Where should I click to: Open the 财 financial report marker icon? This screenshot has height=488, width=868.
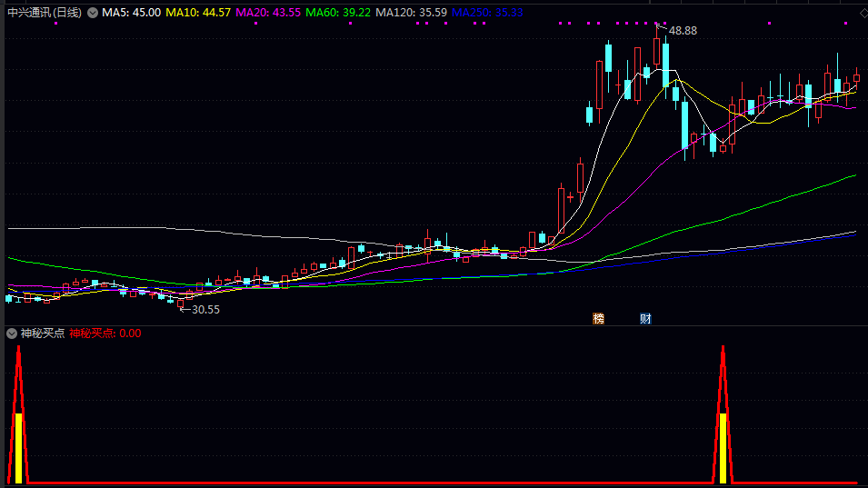645,319
